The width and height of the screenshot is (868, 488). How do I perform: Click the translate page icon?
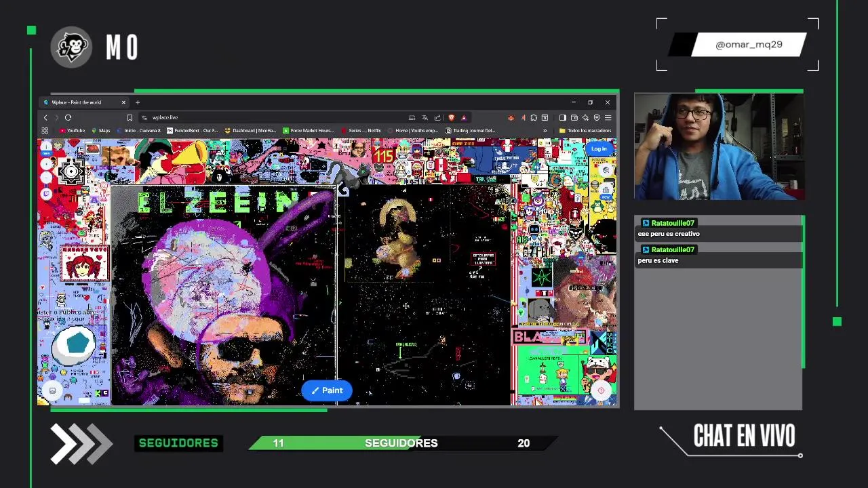pos(425,117)
